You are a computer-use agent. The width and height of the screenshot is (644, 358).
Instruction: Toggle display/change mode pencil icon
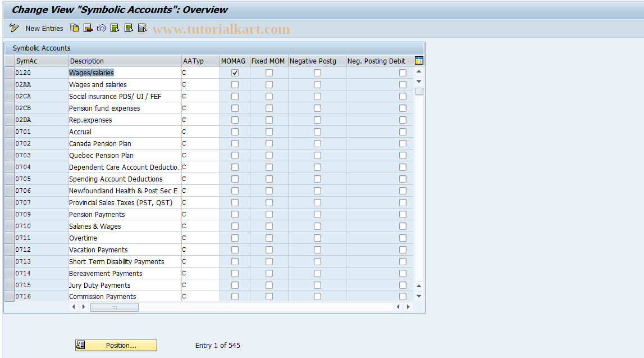pyautogui.click(x=14, y=28)
